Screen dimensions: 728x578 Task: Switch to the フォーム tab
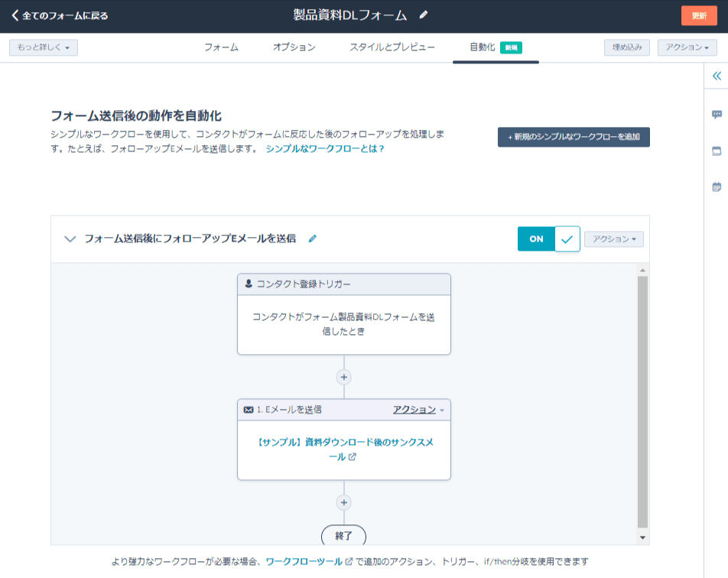tap(222, 47)
